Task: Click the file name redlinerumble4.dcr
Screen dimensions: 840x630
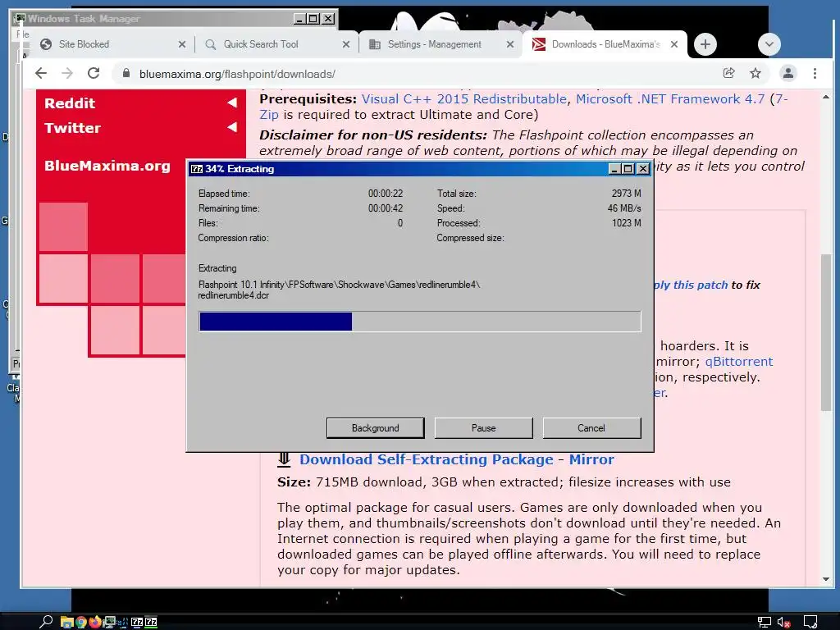Action: click(234, 295)
